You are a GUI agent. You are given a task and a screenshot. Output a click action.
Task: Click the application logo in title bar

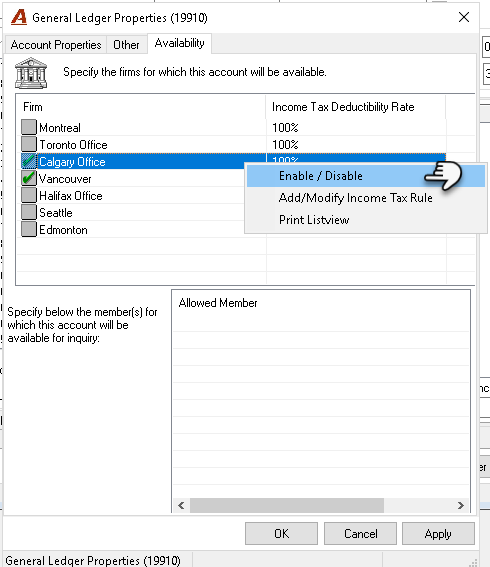tap(19, 17)
